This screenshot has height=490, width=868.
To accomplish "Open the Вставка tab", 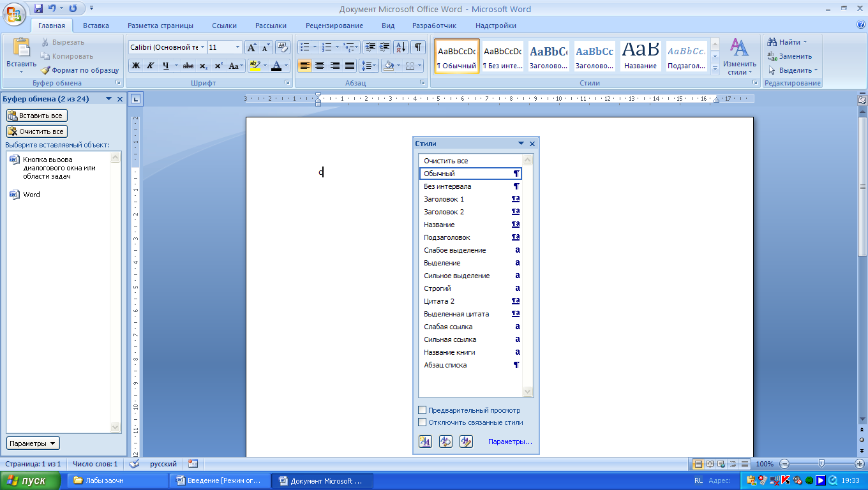I will [96, 26].
